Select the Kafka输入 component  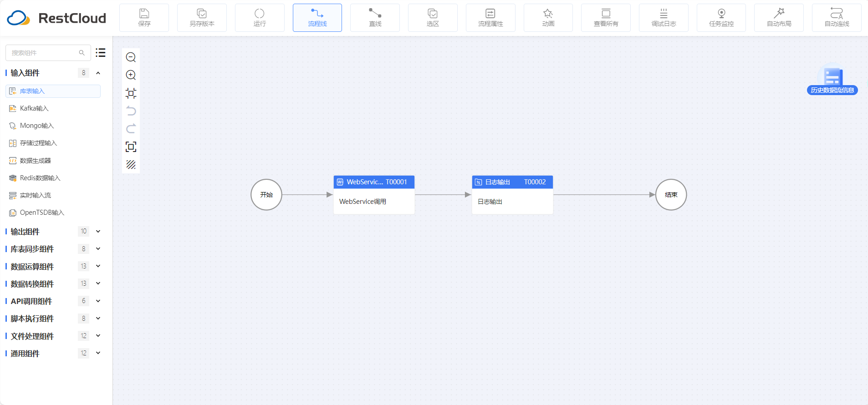[53, 108]
